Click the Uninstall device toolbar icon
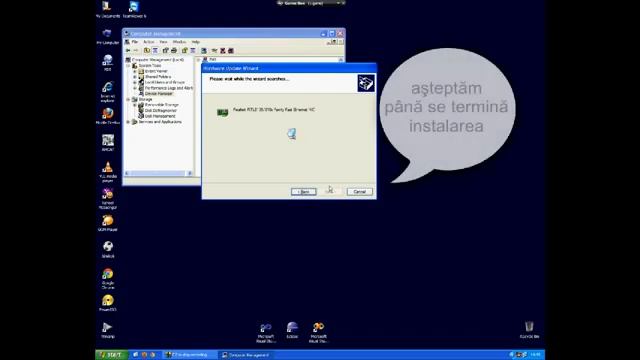The width and height of the screenshot is (640, 360). (223, 51)
